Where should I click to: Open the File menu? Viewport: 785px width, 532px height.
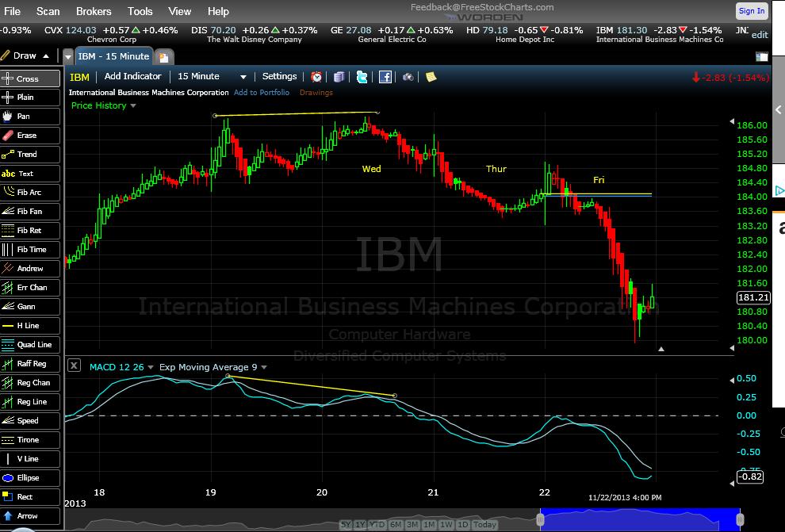tap(12, 11)
